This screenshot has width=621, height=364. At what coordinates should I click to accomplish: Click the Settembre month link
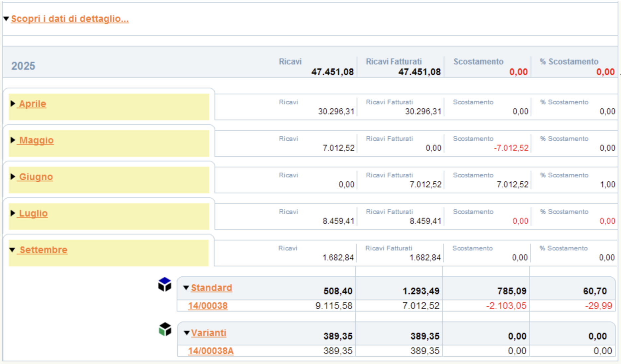(43, 250)
